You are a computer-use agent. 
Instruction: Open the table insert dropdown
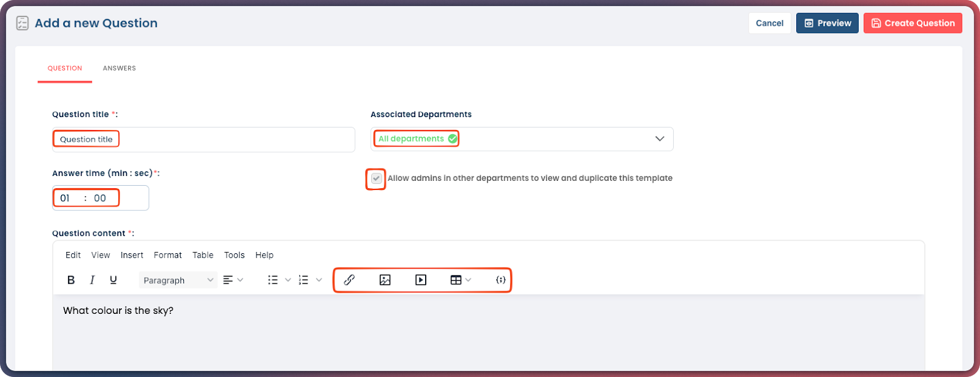(461, 280)
